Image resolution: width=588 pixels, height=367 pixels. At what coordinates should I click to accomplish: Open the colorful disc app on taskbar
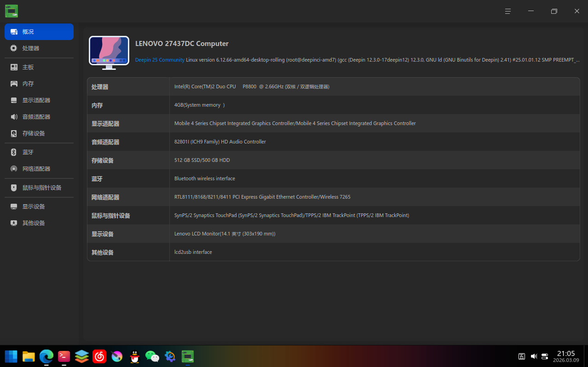click(117, 356)
